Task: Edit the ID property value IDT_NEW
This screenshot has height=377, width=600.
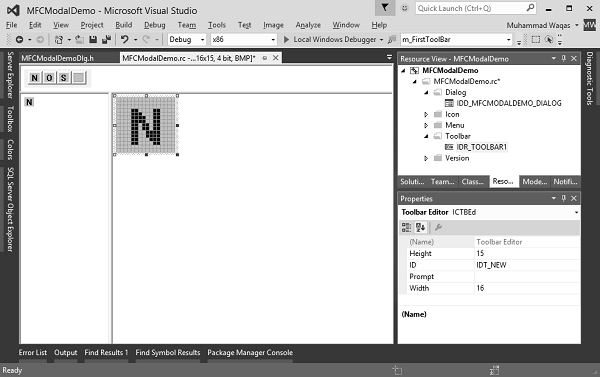Action: coord(527,265)
